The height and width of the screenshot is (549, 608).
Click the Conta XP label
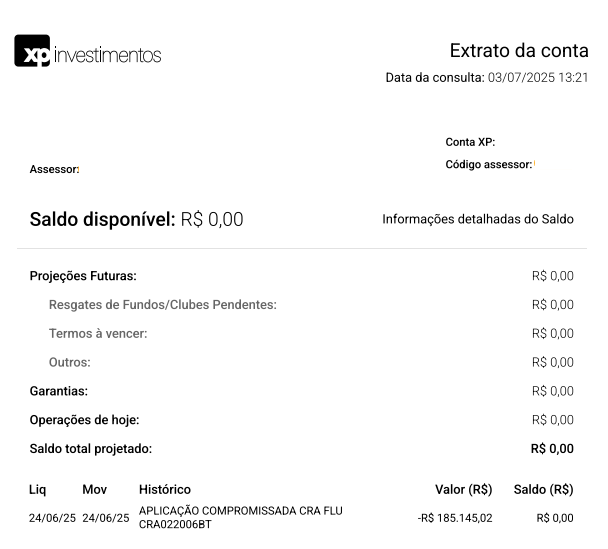point(470,142)
